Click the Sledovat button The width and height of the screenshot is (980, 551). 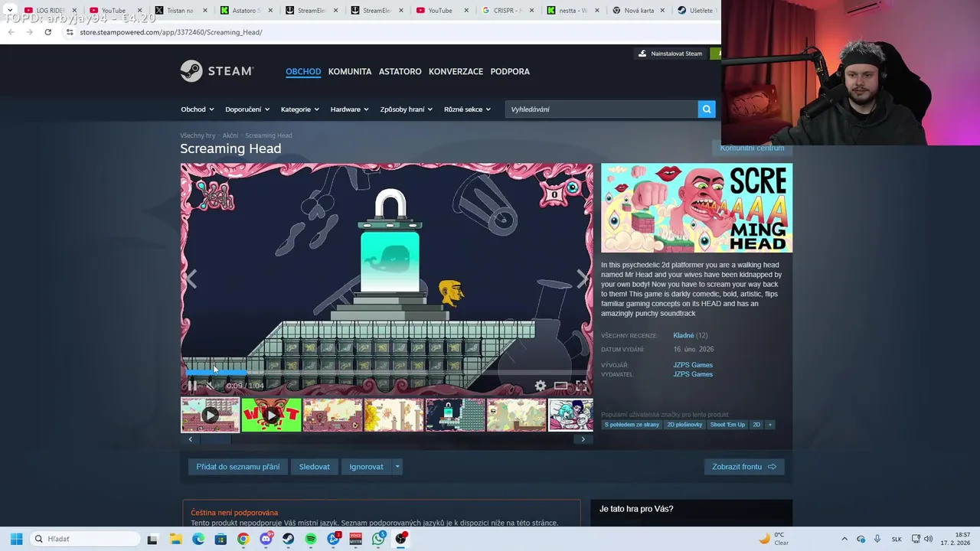(315, 467)
